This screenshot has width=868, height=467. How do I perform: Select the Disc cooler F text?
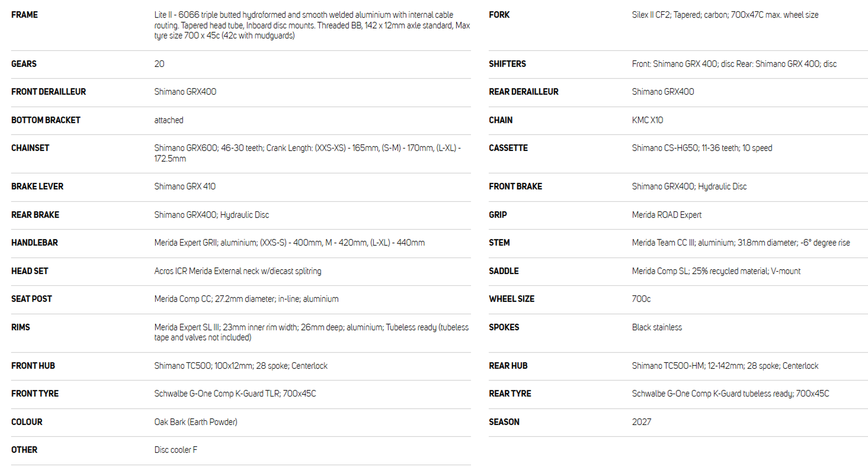(176, 450)
